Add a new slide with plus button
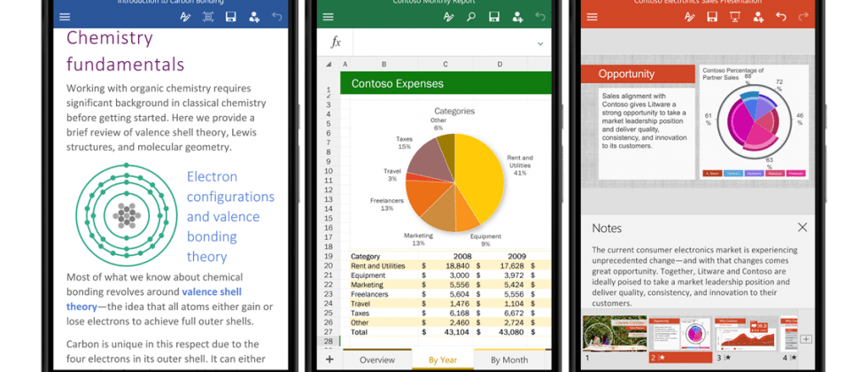 coord(806,338)
